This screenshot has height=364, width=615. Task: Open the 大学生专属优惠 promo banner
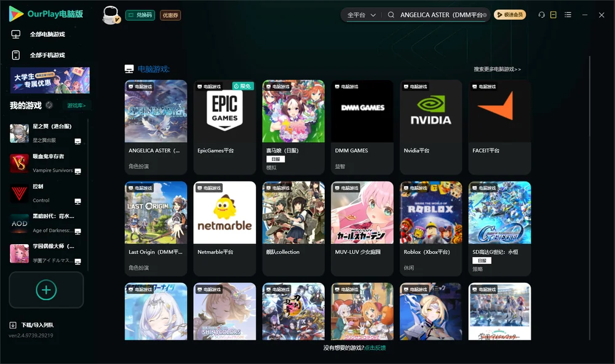pos(50,80)
